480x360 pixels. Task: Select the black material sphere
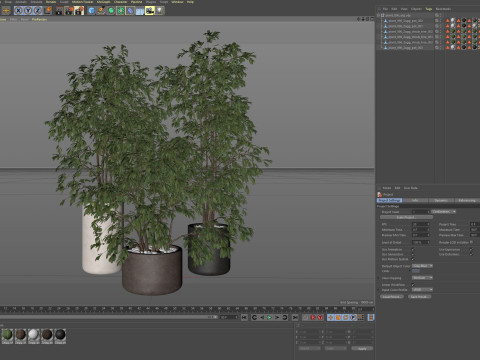click(60, 336)
